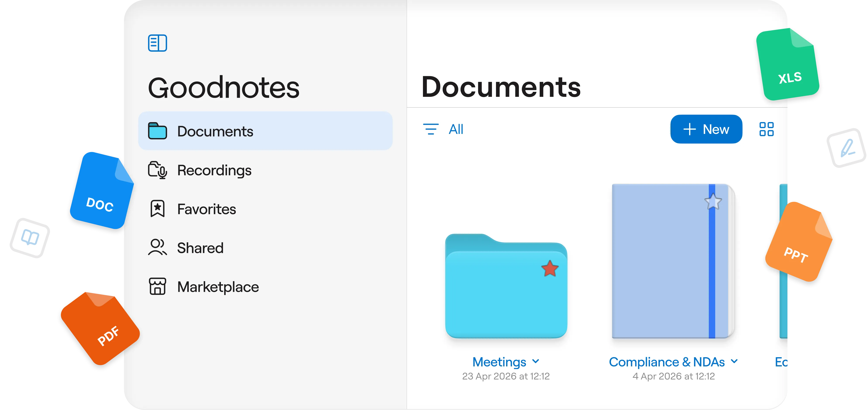Open the All filter dropdown
Image resolution: width=868 pixels, height=410 pixels.
(x=456, y=129)
